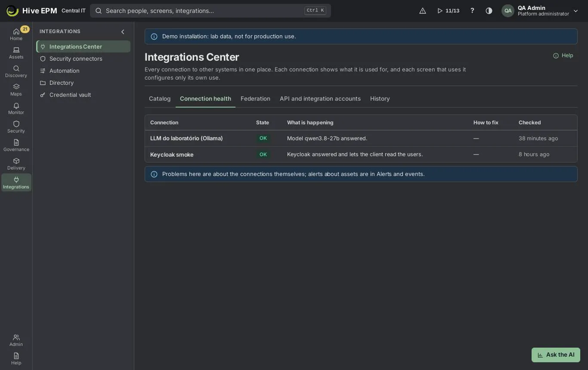Open Directory in the side panel
Image resolution: width=588 pixels, height=370 pixels.
pyautogui.click(x=83, y=83)
